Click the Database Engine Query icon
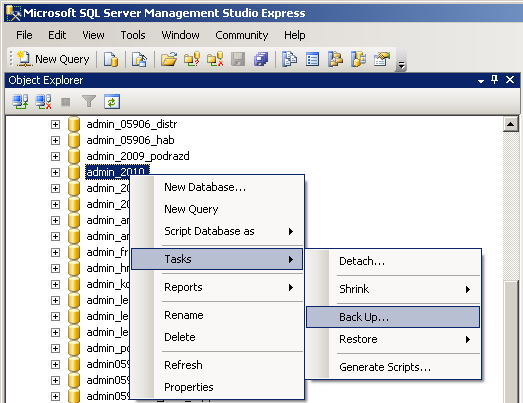The height and width of the screenshot is (403, 523). [x=110, y=59]
